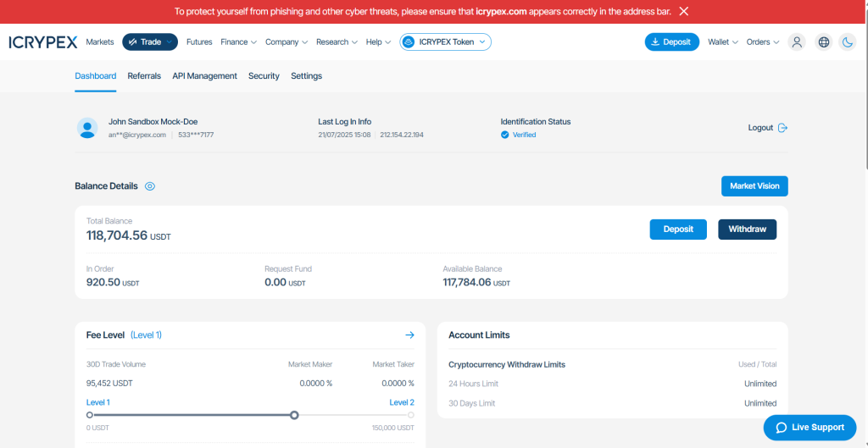The height and width of the screenshot is (448, 868).
Task: Switch to the Settings tab
Action: point(306,76)
